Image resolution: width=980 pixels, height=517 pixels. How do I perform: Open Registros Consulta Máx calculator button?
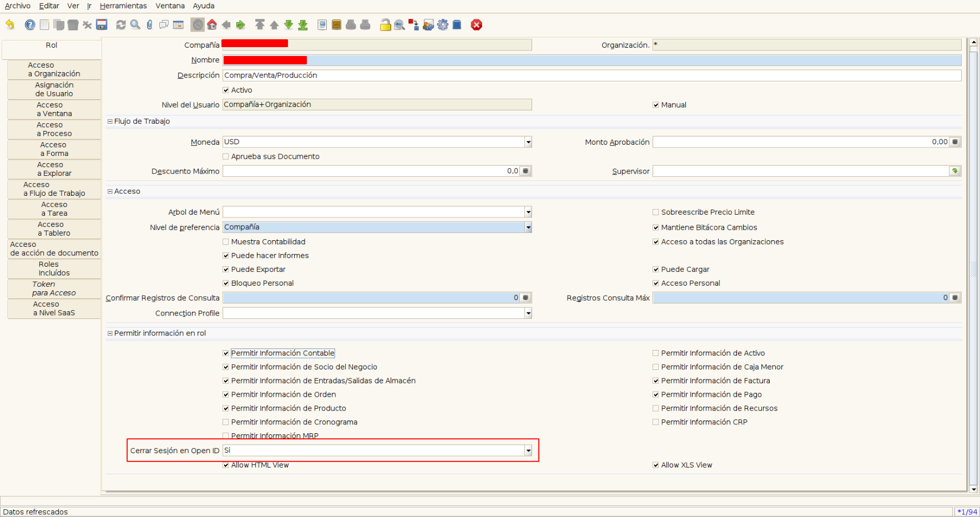click(x=955, y=298)
